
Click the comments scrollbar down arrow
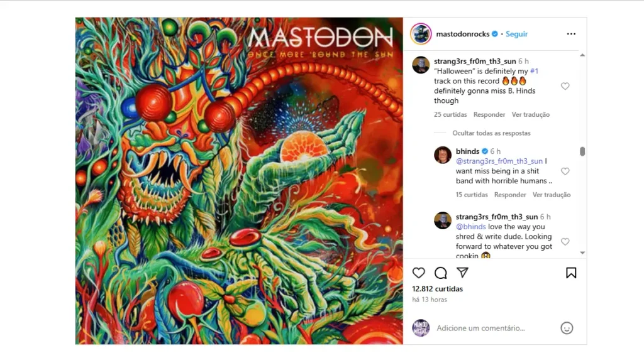tap(582, 253)
